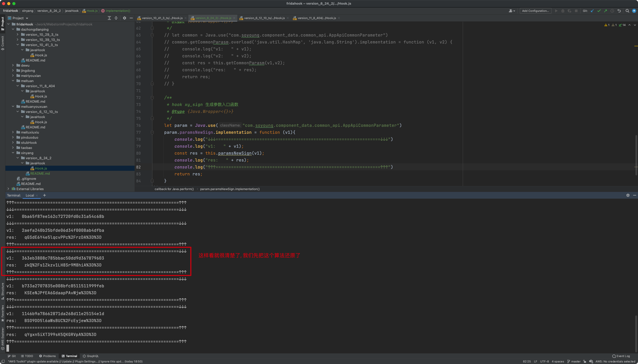The width and height of the screenshot is (638, 364).
Task: Switch to version_10_41_3_ts Hook.js tab
Action: [162, 18]
